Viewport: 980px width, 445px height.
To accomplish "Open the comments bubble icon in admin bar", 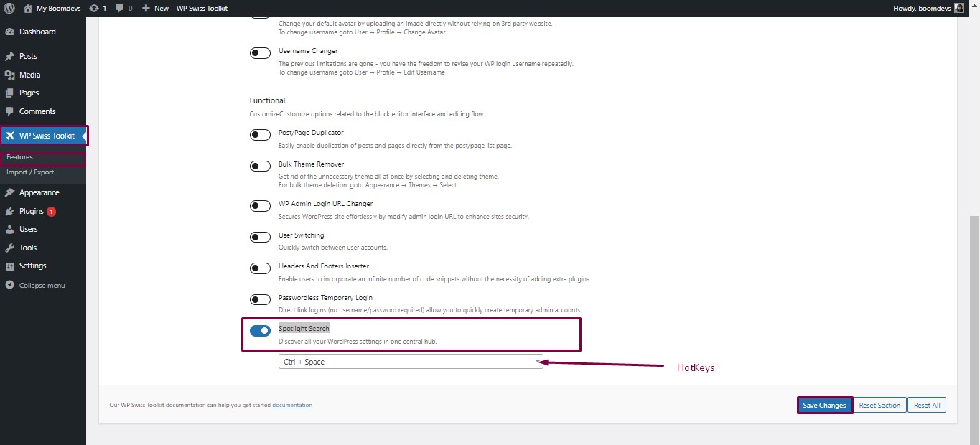I will click(x=119, y=8).
